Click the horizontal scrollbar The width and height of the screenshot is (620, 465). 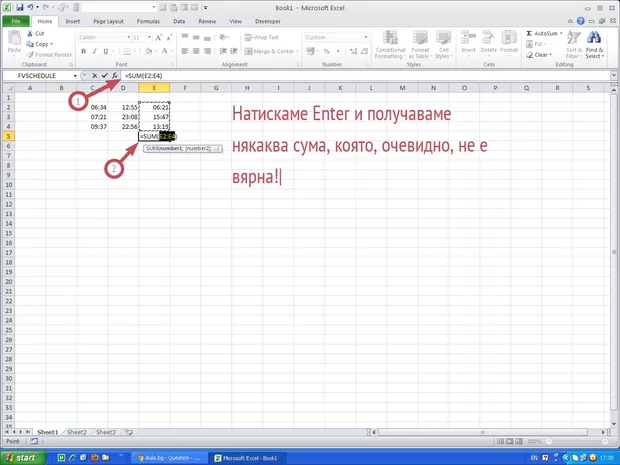482,432
